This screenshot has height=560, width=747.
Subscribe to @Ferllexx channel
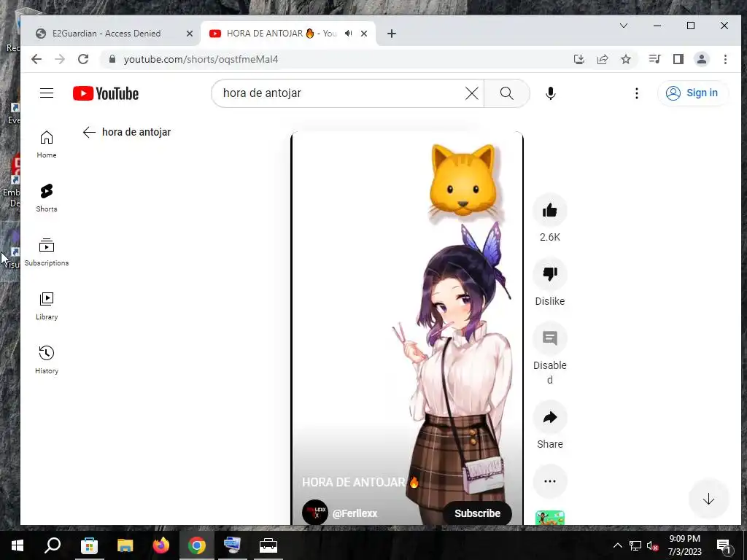pyautogui.click(x=477, y=513)
